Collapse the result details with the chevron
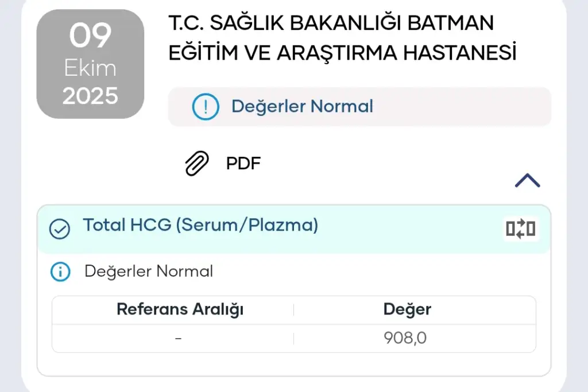 point(527,181)
